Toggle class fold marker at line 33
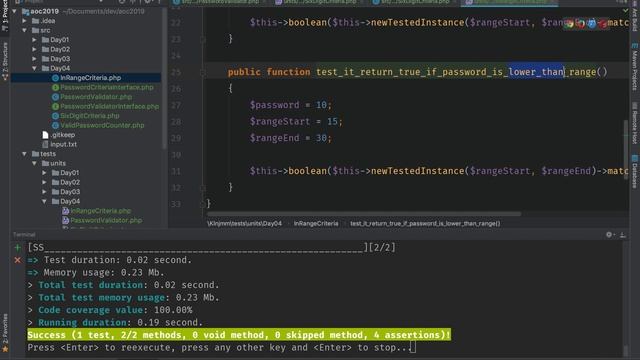This screenshot has width=640, height=360. click(x=203, y=204)
